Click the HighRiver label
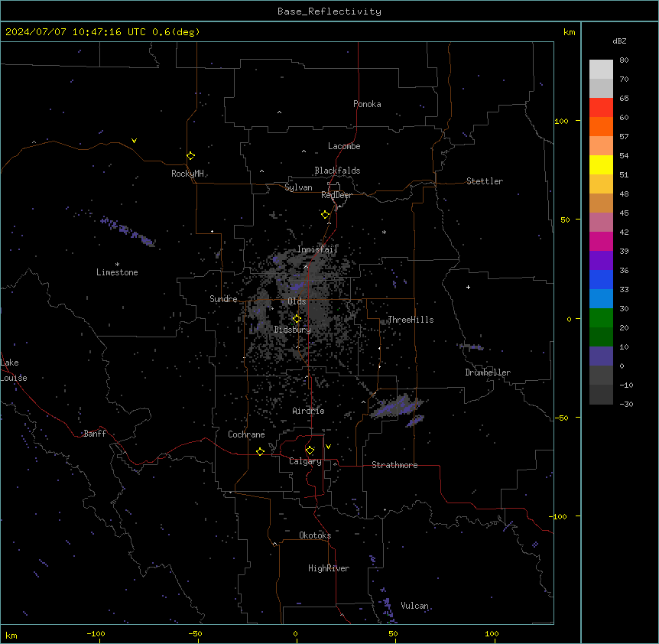 329,568
